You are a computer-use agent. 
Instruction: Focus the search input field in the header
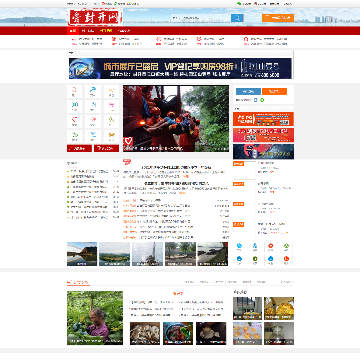(x=201, y=18)
